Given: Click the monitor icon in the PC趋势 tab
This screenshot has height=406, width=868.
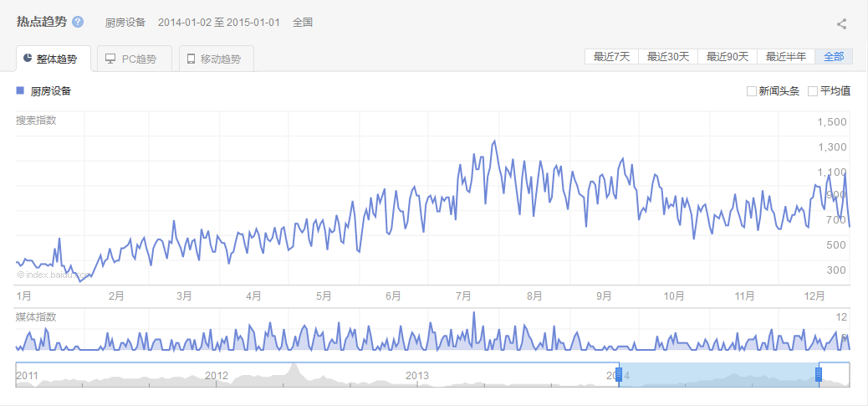Looking at the screenshot, I should 110,59.
